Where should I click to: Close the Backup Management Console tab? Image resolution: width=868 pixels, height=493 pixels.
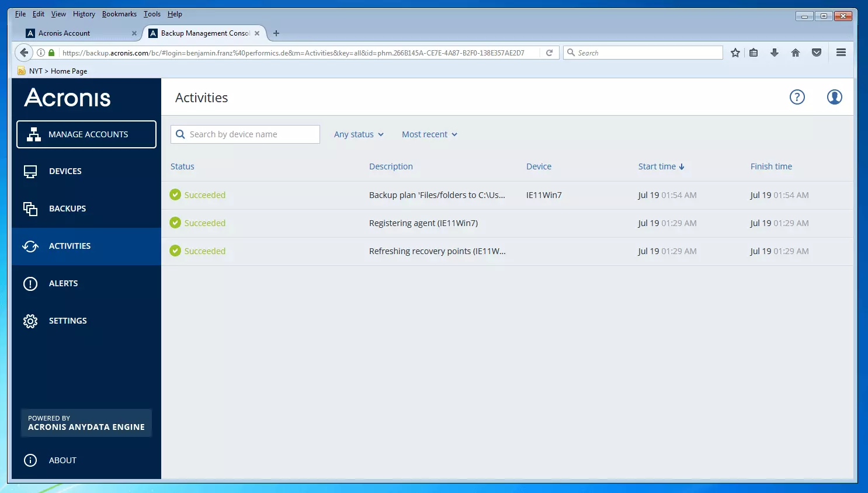coord(257,33)
